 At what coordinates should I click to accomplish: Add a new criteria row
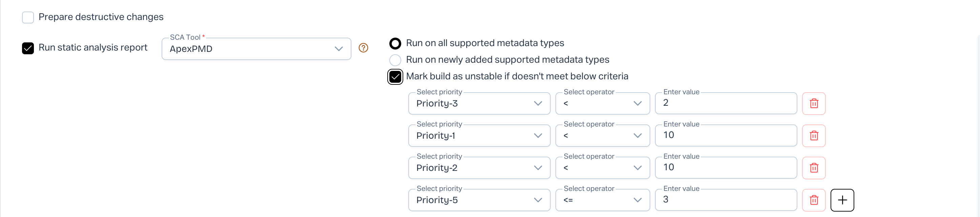tap(842, 200)
